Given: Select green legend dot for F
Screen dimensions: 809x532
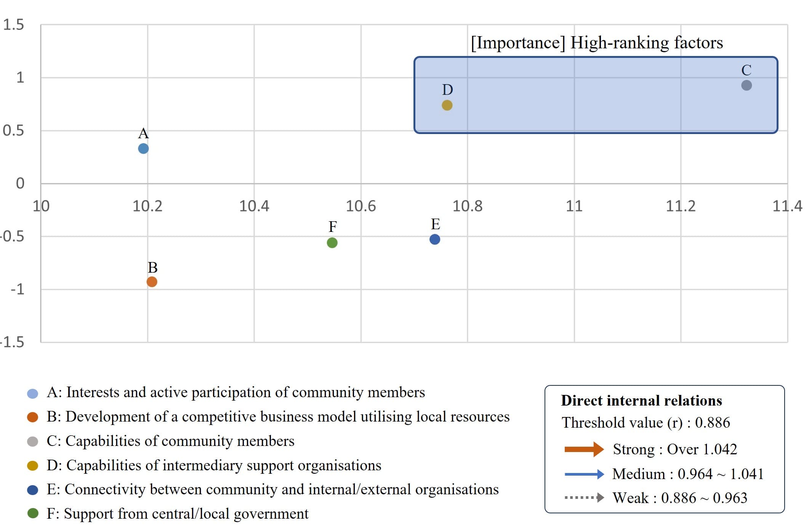Looking at the screenshot, I should pos(33,514).
